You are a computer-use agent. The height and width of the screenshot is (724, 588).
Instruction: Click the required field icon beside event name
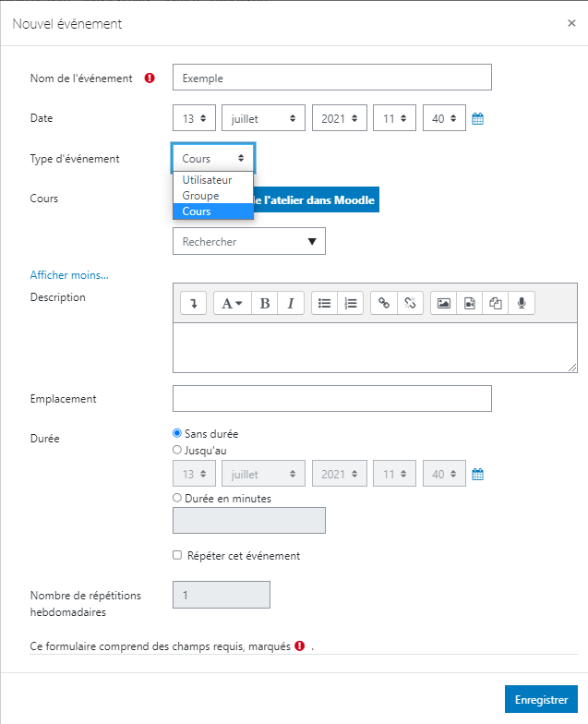click(150, 78)
